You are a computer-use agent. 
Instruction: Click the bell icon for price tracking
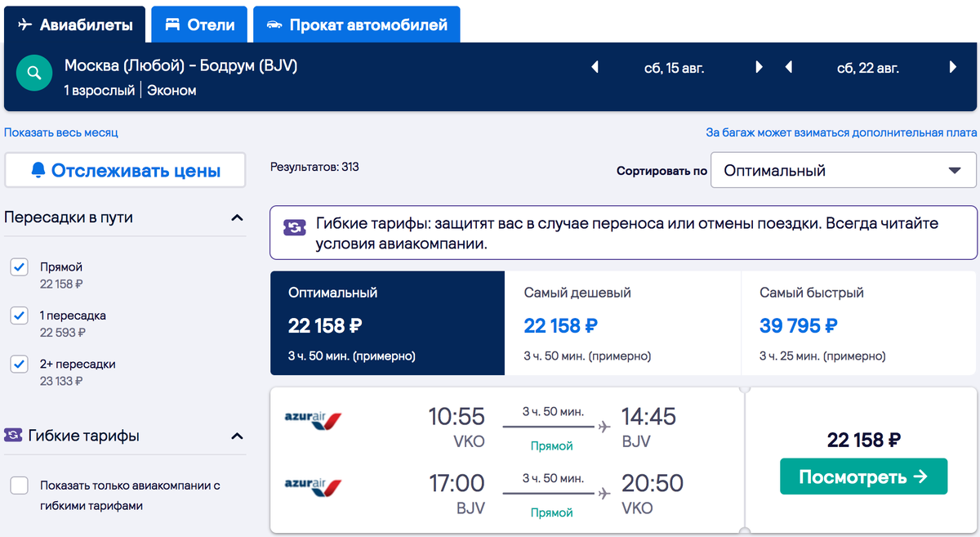pos(38,171)
